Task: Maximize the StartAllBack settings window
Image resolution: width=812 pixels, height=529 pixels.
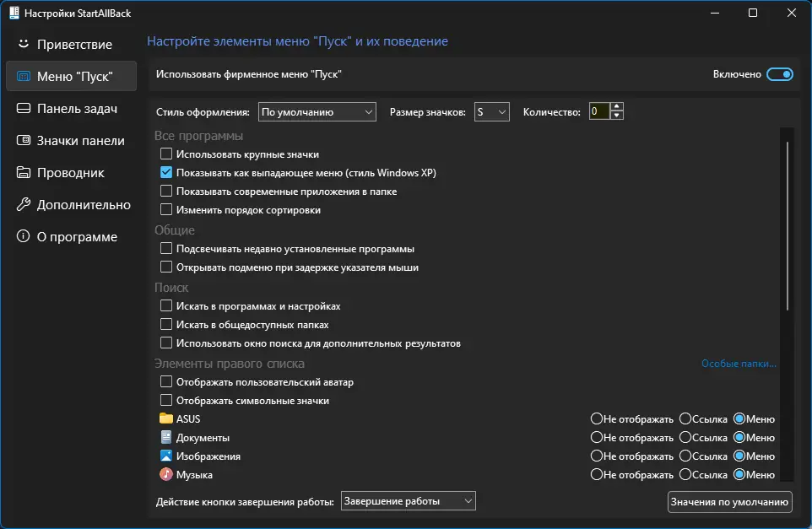Action: (753, 13)
